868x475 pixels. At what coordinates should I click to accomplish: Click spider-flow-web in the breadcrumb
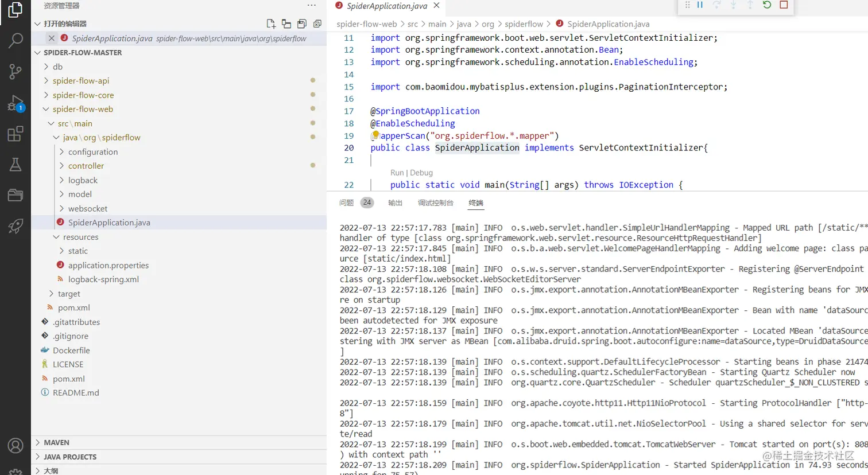pos(366,24)
